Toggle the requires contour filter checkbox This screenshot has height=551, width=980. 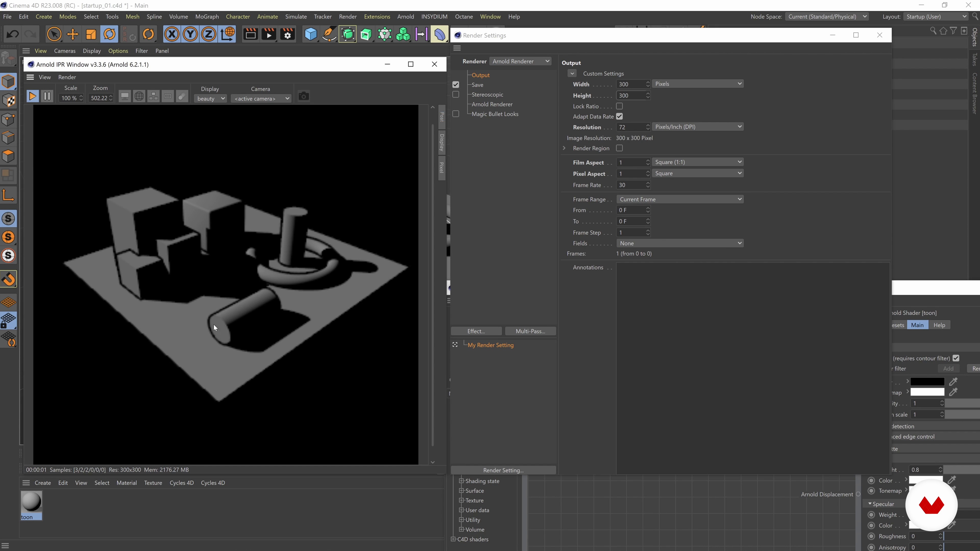coord(956,358)
